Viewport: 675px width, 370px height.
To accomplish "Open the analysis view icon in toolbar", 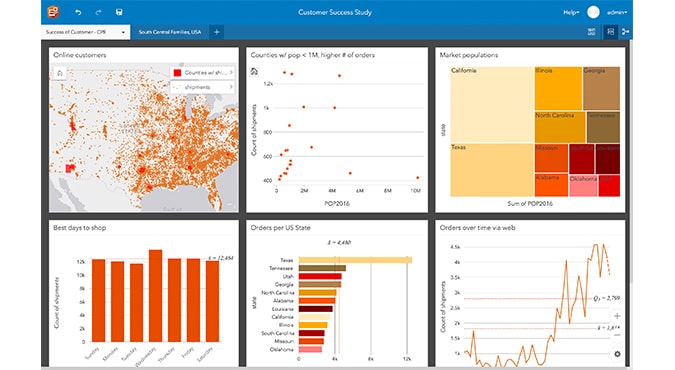I will (x=625, y=32).
